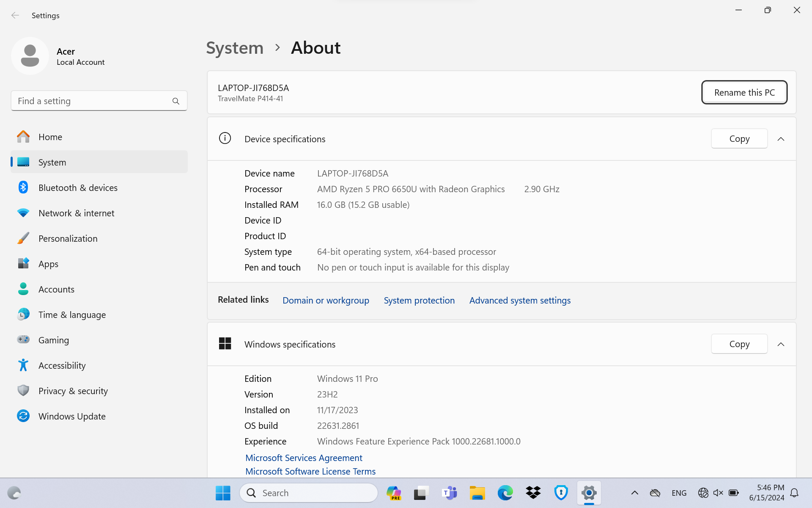Show hidden system tray icons
The image size is (812, 508).
click(634, 493)
